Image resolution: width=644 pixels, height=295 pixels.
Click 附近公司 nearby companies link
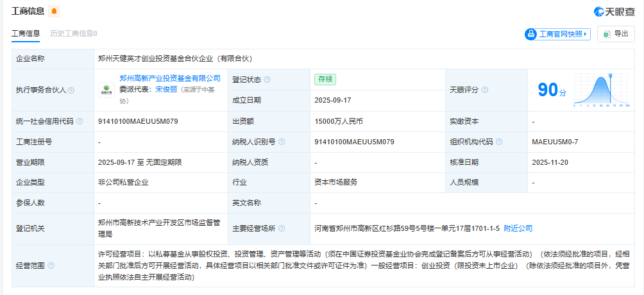coord(518,228)
